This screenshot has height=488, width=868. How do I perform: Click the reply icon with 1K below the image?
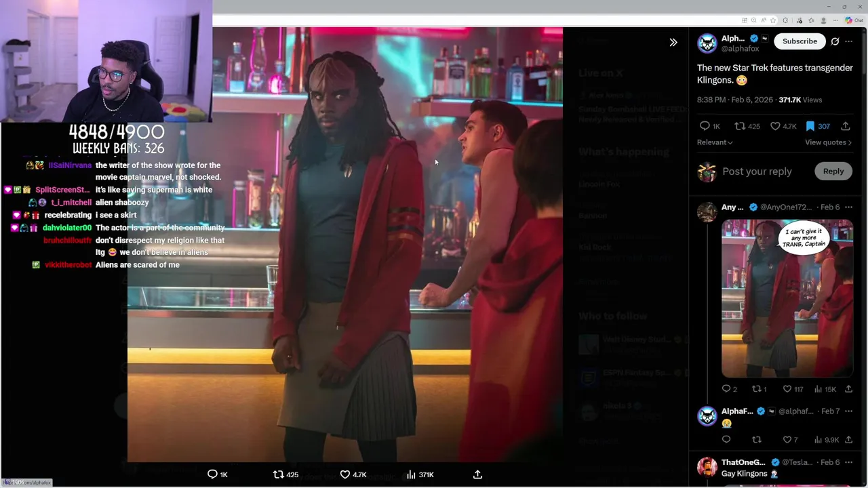tap(217, 474)
